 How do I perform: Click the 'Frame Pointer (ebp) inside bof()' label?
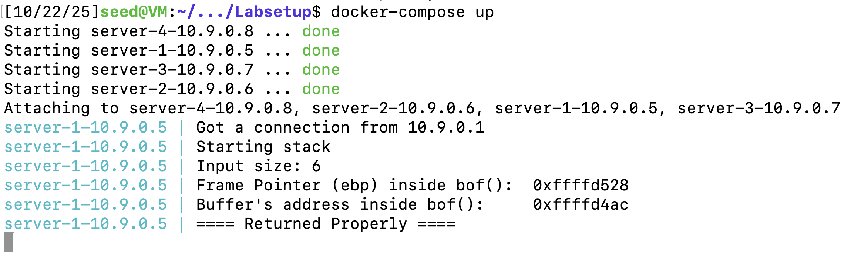click(354, 186)
